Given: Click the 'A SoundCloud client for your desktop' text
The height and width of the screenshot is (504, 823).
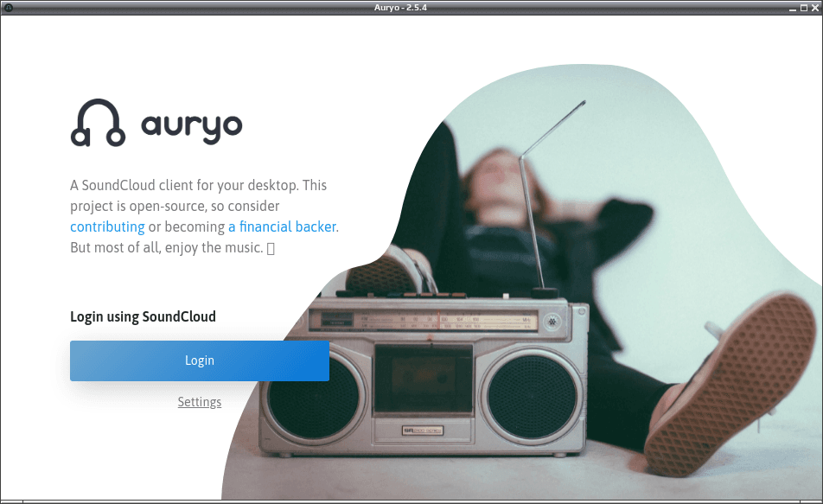Looking at the screenshot, I should coord(184,185).
